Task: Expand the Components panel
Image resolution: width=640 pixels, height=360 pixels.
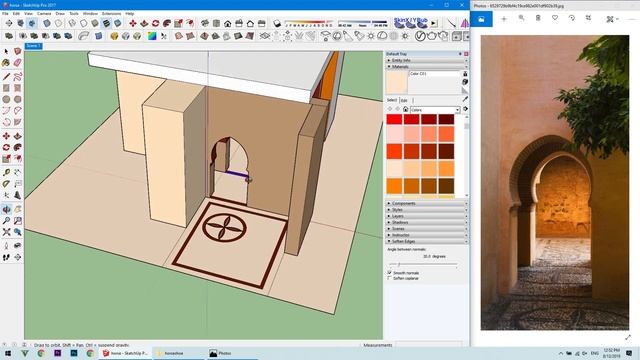Action: (x=426, y=203)
